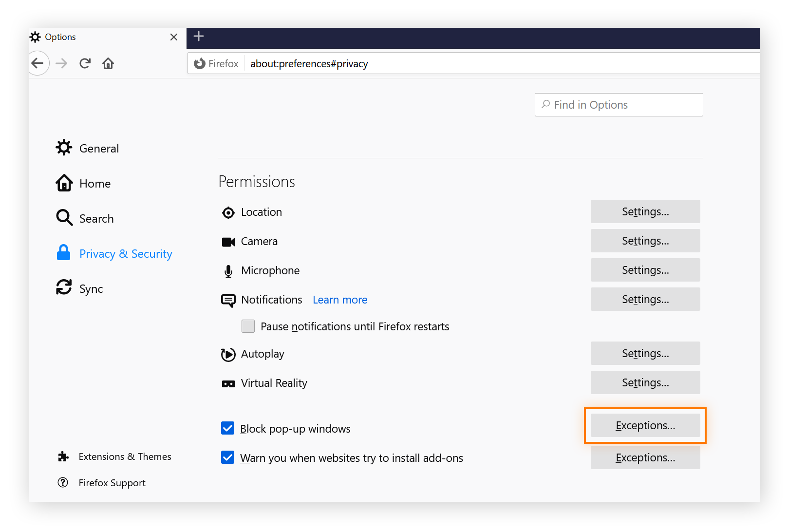Image resolution: width=788 pixels, height=532 pixels.
Task: Click the Extensions & Themes puzzle icon
Action: click(x=63, y=456)
